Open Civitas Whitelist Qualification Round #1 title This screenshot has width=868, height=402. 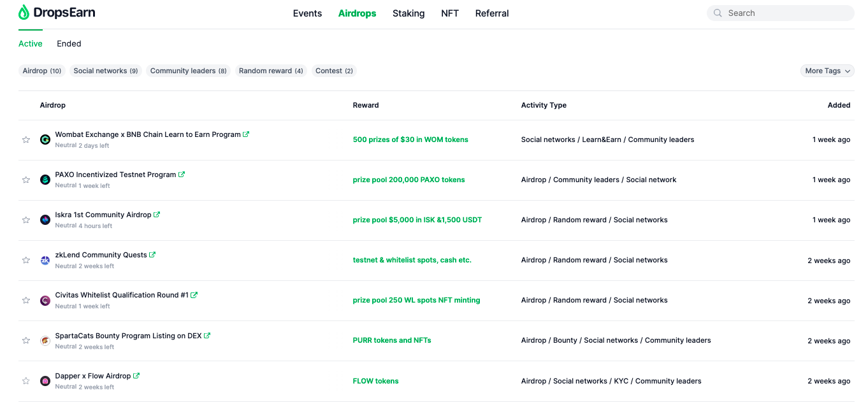click(122, 295)
